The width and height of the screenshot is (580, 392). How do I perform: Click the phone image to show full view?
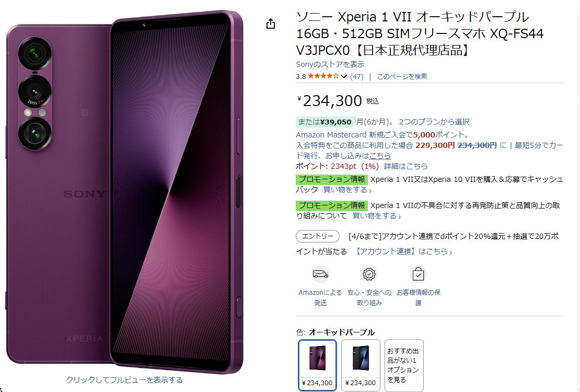[124, 192]
